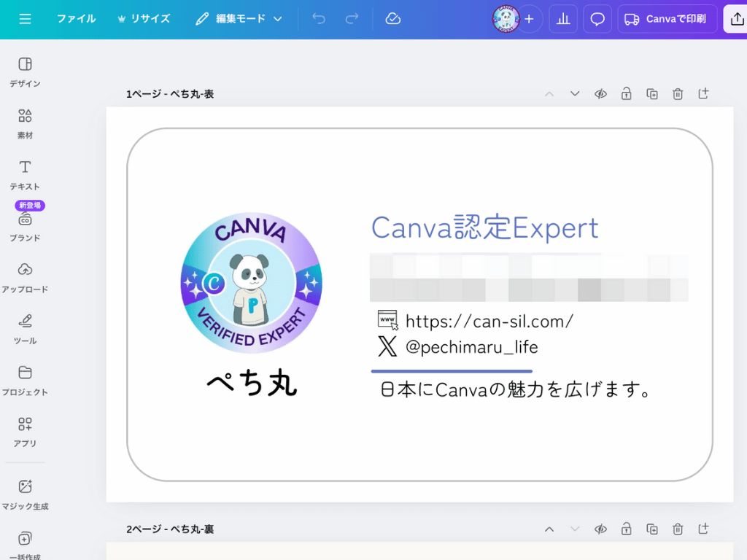The height and width of the screenshot is (560, 747).
Task: Open the プロジェクト panel
Action: pos(24,379)
